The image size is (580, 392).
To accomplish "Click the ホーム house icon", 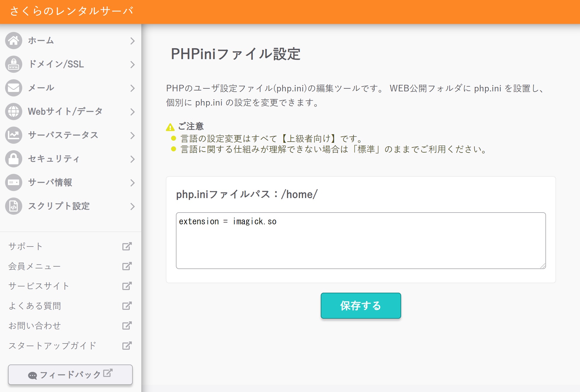I will point(14,41).
